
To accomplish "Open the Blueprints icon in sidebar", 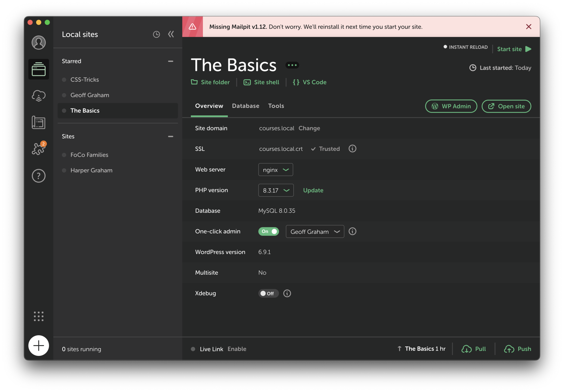I will [x=39, y=122].
